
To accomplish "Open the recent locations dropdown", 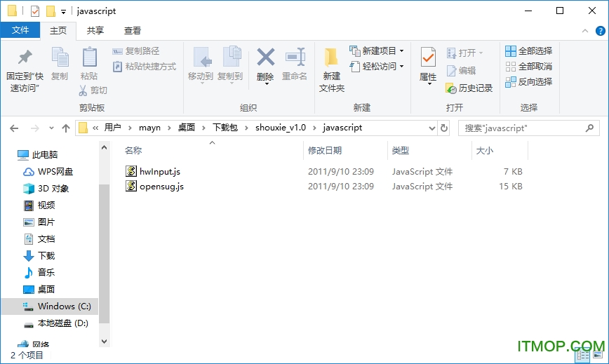I will pyautogui.click(x=51, y=128).
